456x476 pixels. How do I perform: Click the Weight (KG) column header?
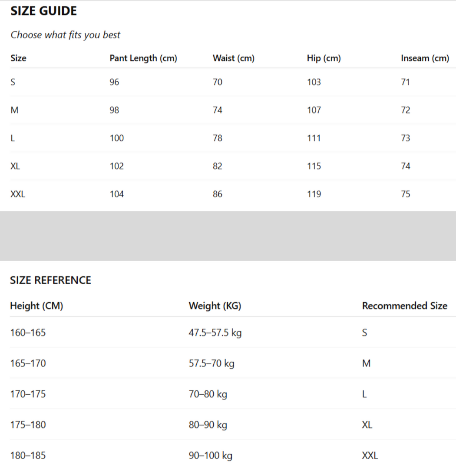coord(215,306)
